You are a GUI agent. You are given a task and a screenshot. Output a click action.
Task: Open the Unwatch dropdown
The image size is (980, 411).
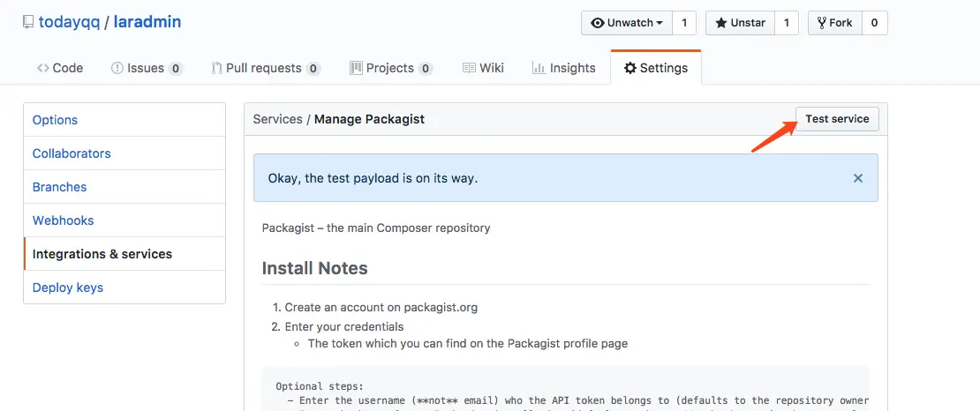pyautogui.click(x=627, y=23)
